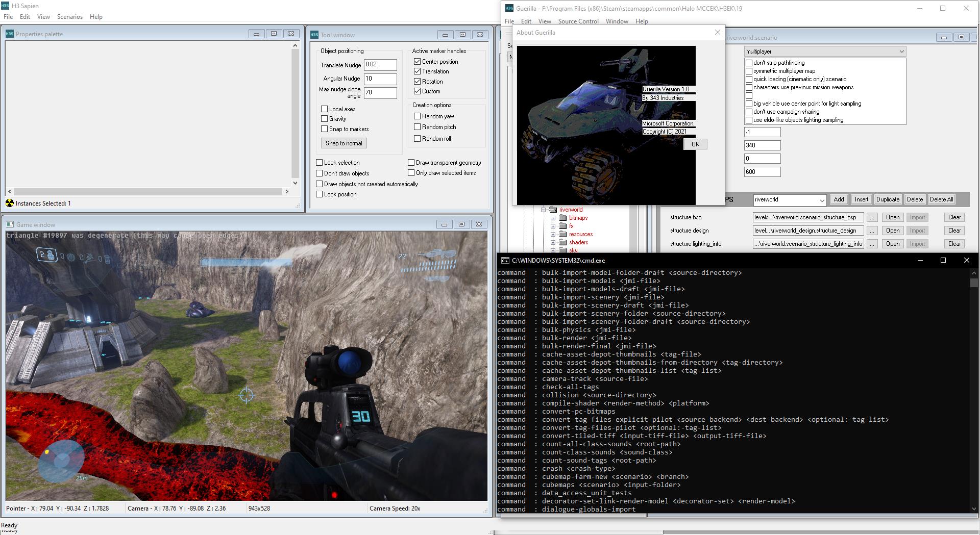Screen dimensions: 980x535
Task: Check don't strip pathfinding flag
Action: point(749,63)
